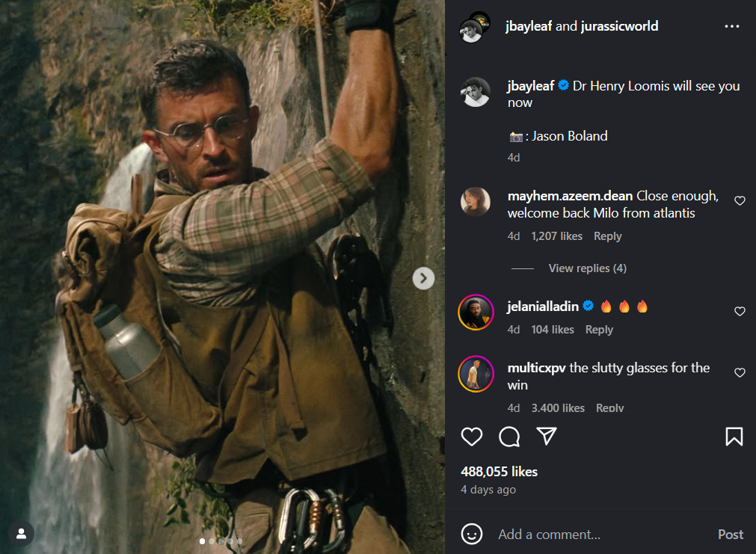The width and height of the screenshot is (756, 554).
Task: Reply to mayhem.azeem.dean's comment
Action: 607,236
